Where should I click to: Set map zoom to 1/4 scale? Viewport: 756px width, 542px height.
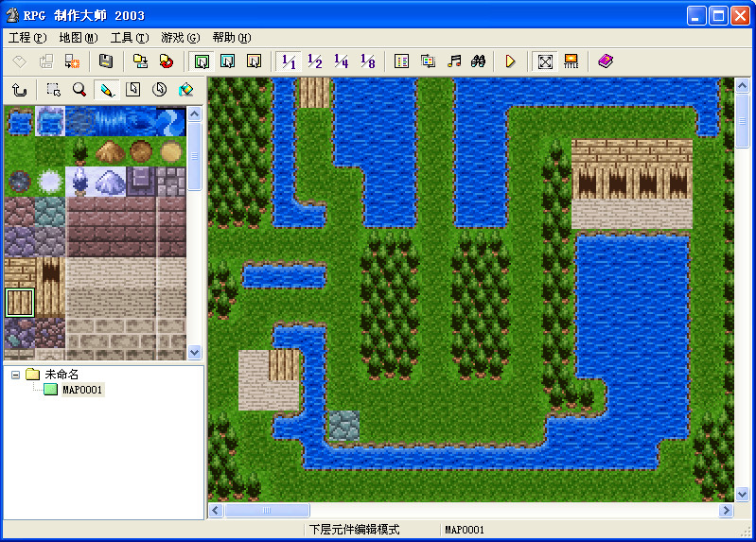[x=342, y=61]
